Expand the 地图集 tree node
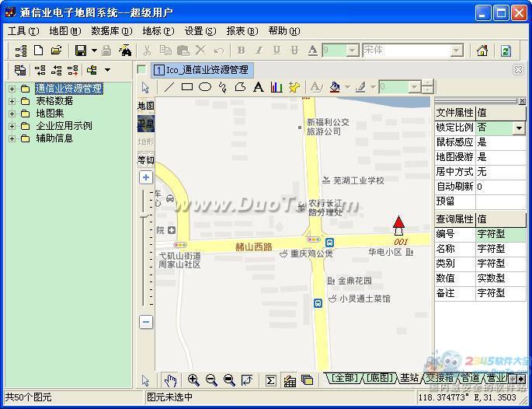Image resolution: width=532 pixels, height=409 pixels. (x=12, y=114)
